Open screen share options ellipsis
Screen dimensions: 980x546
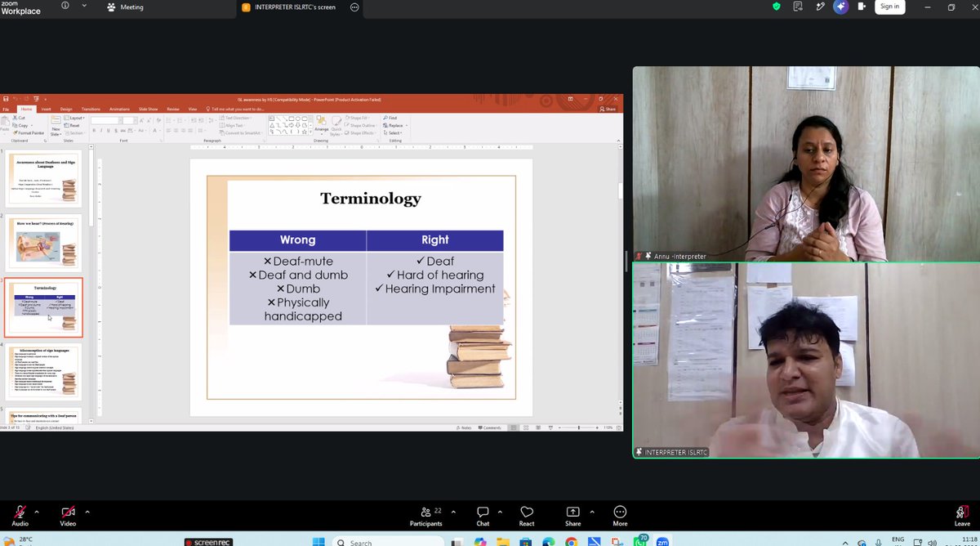[x=354, y=7]
